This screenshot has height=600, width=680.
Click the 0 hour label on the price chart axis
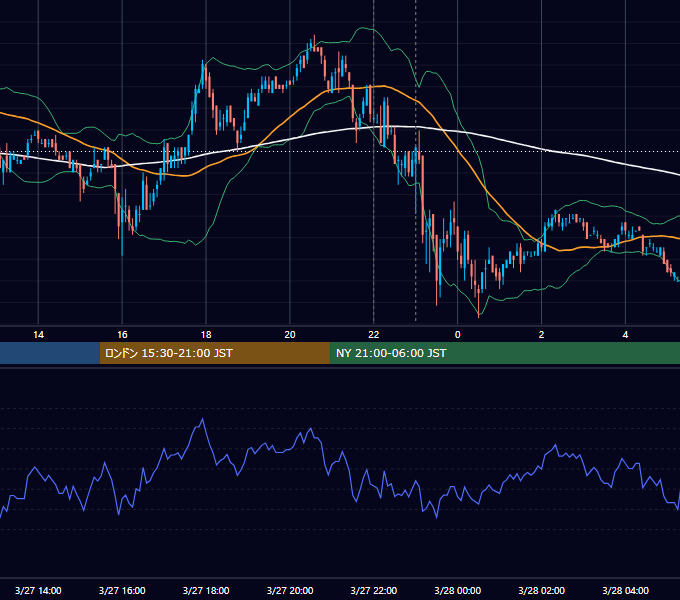(458, 335)
